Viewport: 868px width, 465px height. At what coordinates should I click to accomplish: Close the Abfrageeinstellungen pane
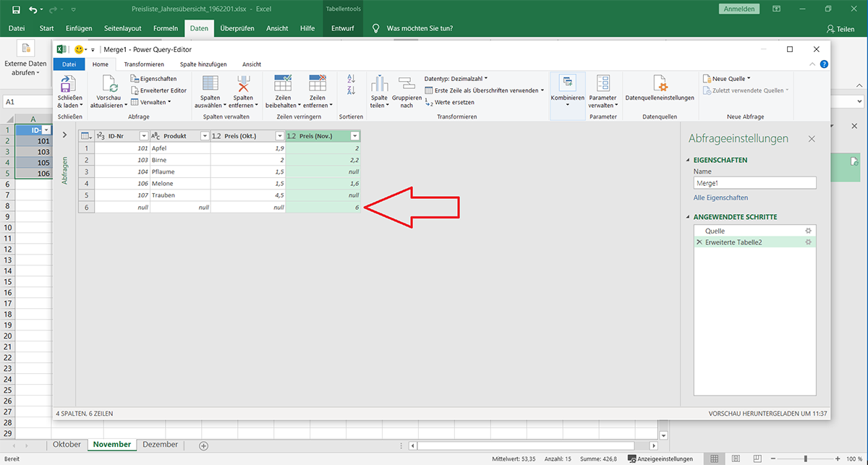pos(811,138)
